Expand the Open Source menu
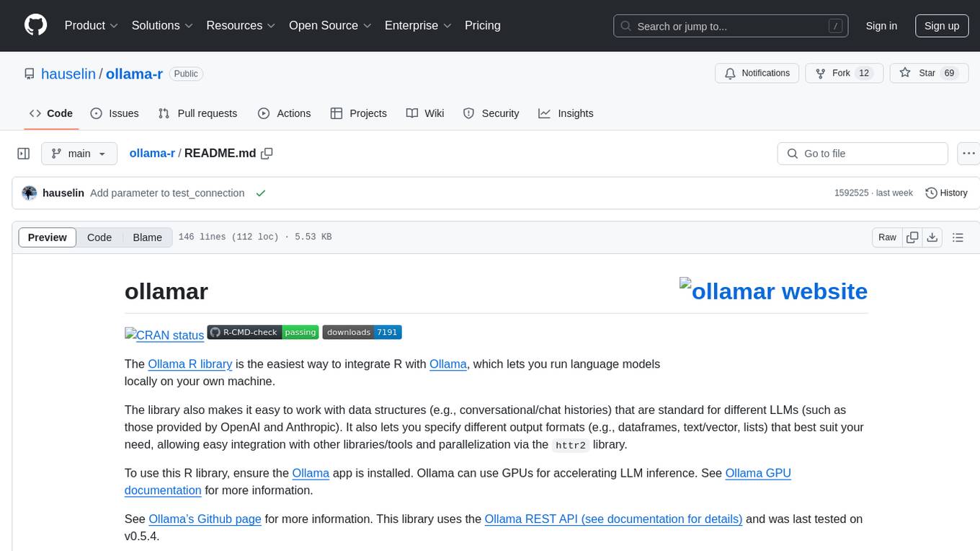980x551 pixels. 330,25
